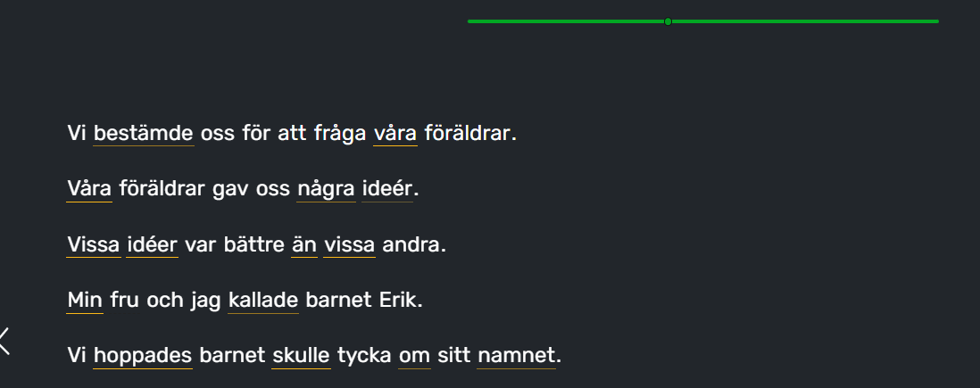Select the underlined word 'skulle'
This screenshot has width=980, height=388.
(x=302, y=356)
